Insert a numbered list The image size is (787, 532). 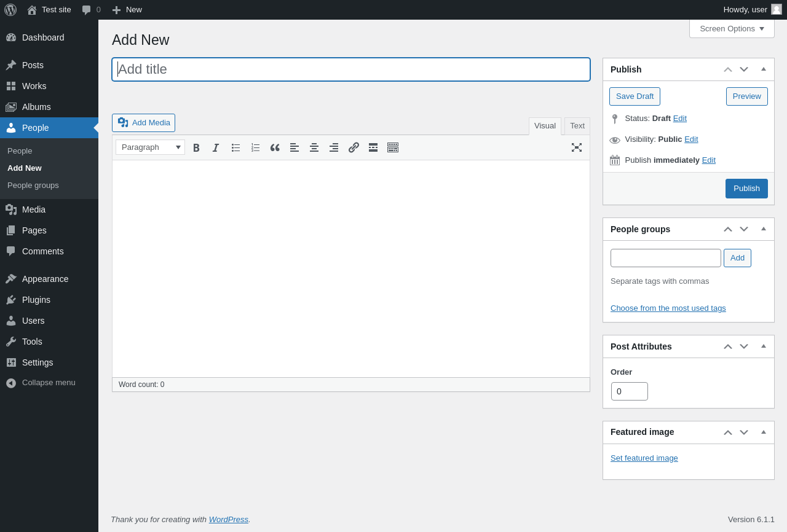pos(255,147)
